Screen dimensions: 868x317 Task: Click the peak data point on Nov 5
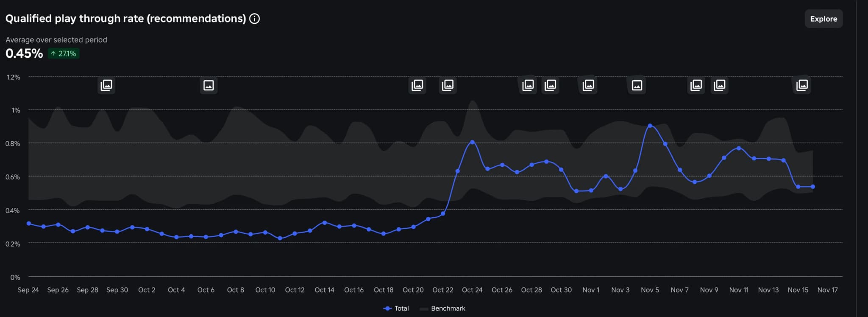tap(650, 126)
